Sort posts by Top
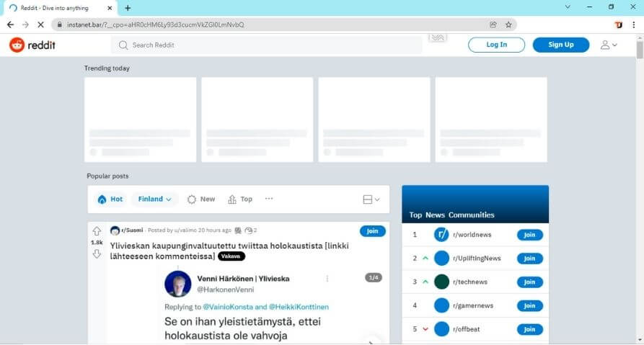644x345 pixels. pyautogui.click(x=240, y=200)
